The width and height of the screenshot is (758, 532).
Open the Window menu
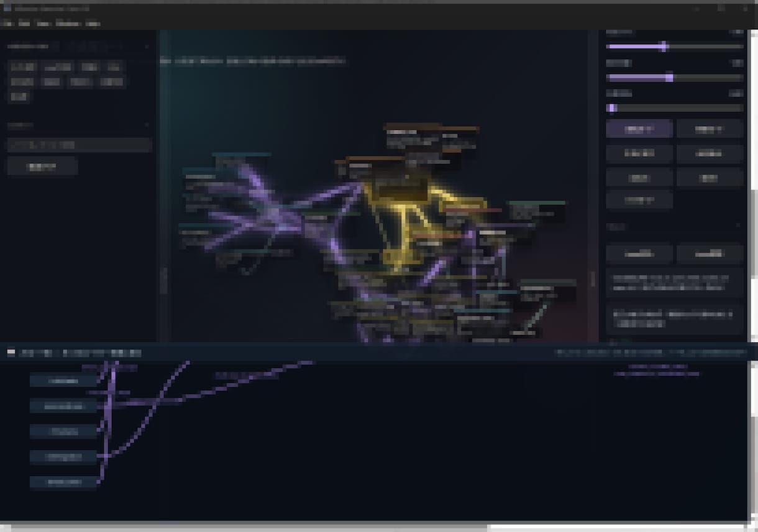point(67,24)
